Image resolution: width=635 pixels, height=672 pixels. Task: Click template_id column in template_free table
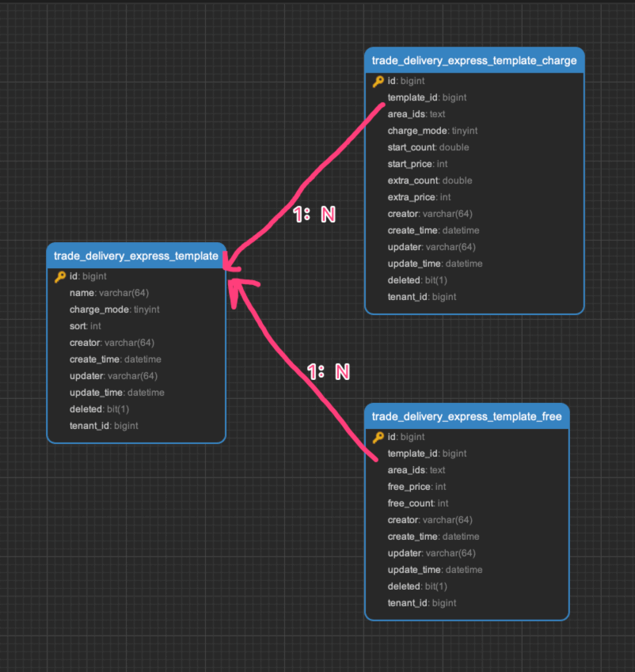(427, 454)
